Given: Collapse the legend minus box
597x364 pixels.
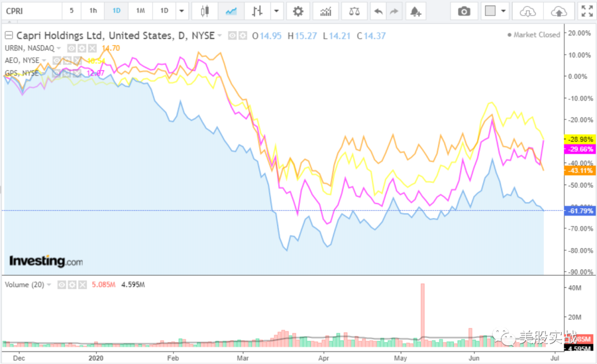Looking at the screenshot, I should [x=9, y=36].
